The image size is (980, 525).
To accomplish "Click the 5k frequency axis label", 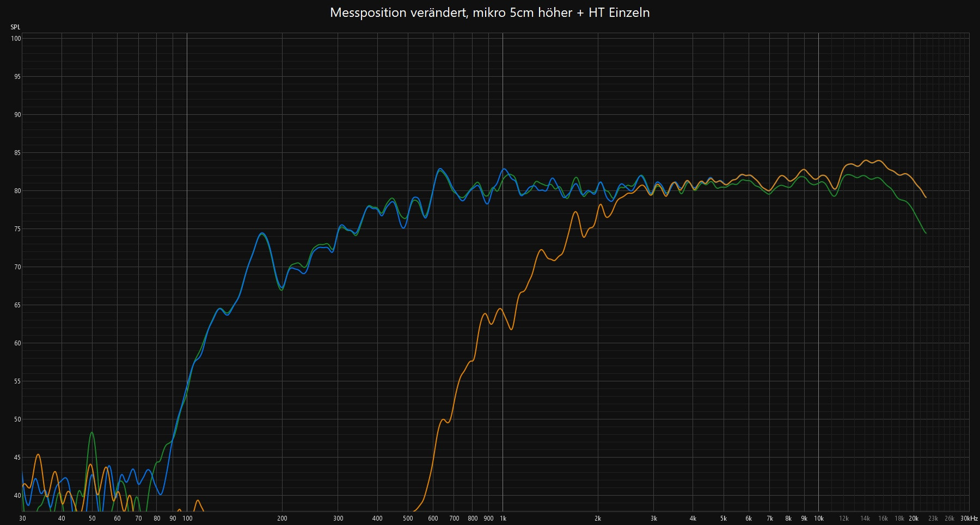I will tap(724, 518).
